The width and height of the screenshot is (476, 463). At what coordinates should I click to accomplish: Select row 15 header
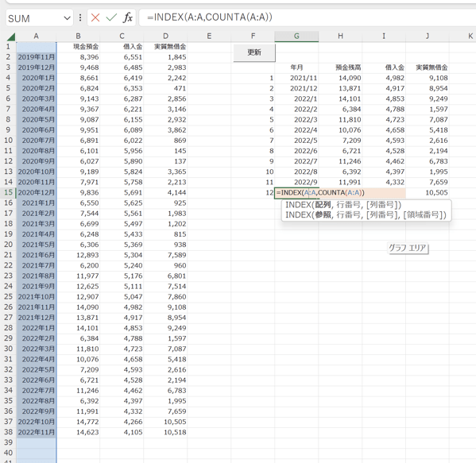coord(8,192)
